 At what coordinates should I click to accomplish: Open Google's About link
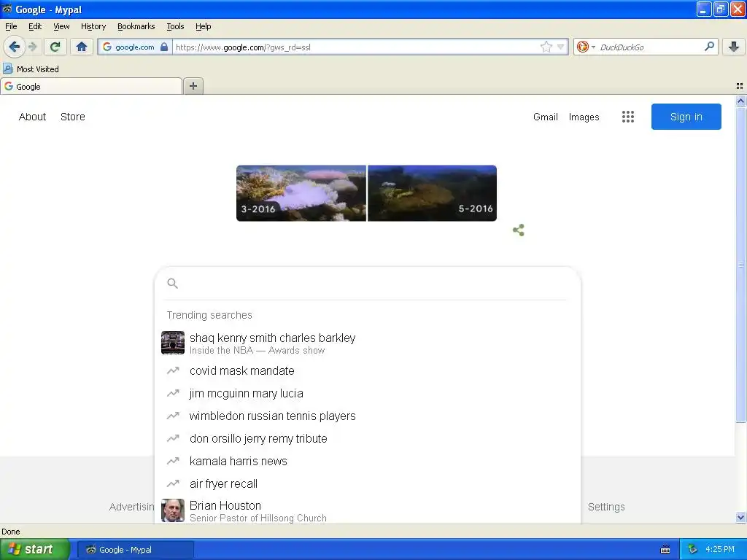click(32, 117)
